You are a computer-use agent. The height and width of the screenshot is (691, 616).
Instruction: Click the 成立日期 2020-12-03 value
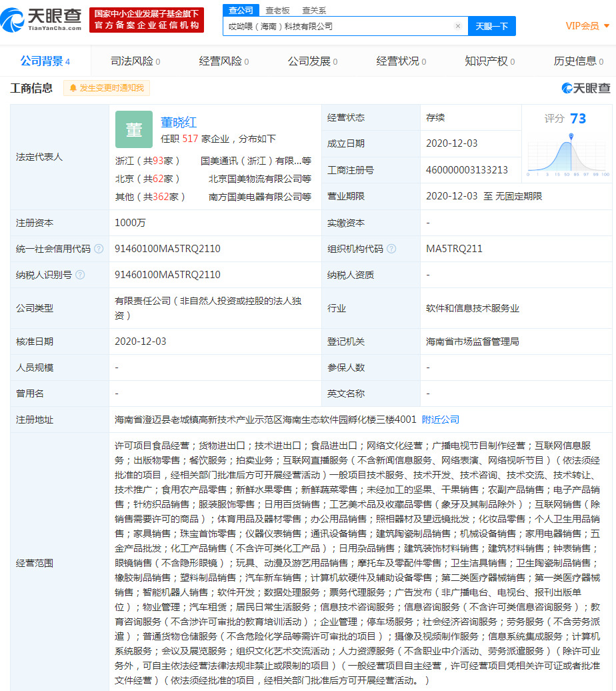tap(451, 143)
